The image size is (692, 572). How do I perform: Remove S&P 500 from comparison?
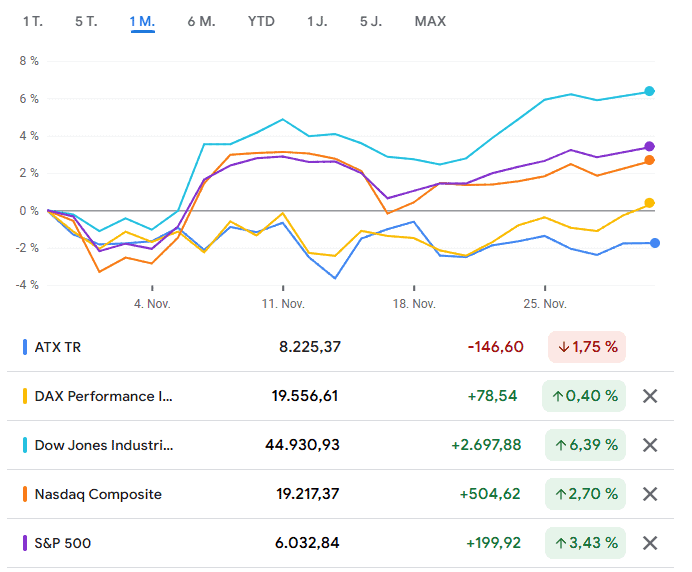(x=650, y=543)
